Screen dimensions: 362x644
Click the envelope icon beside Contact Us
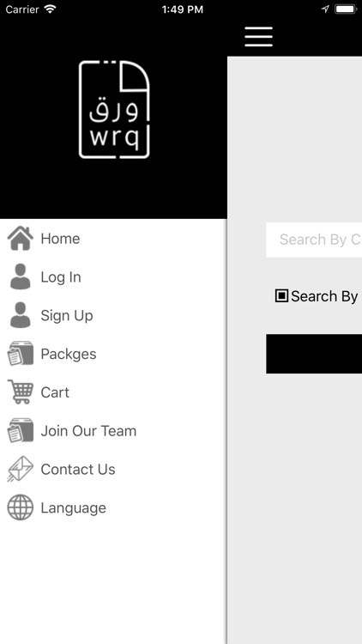tap(20, 469)
